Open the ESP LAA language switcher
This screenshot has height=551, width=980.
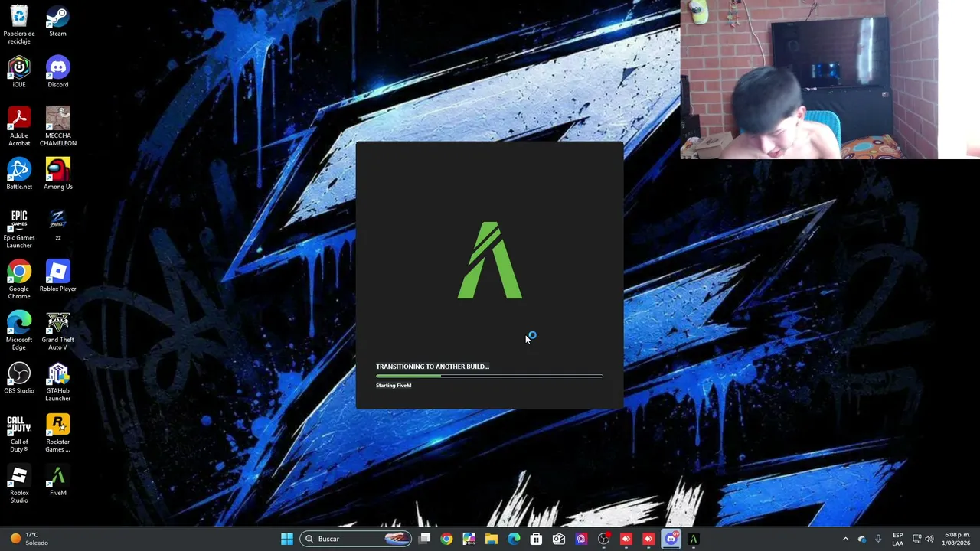point(897,539)
